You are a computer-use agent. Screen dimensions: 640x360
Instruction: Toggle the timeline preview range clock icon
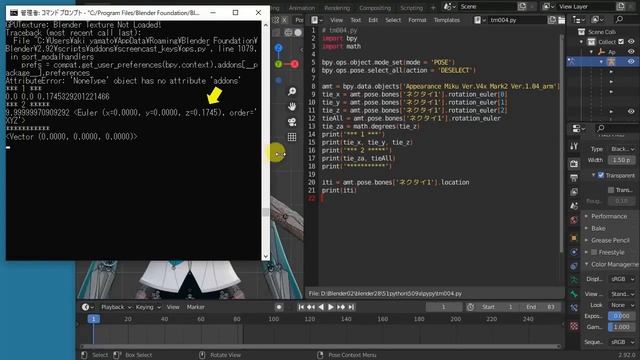pyautogui.click(x=471, y=307)
